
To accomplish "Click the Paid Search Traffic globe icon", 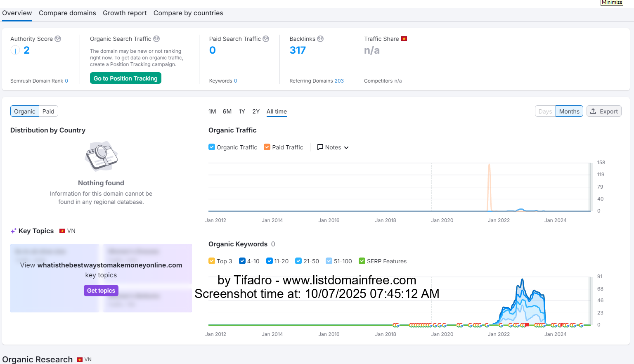I will [x=266, y=39].
